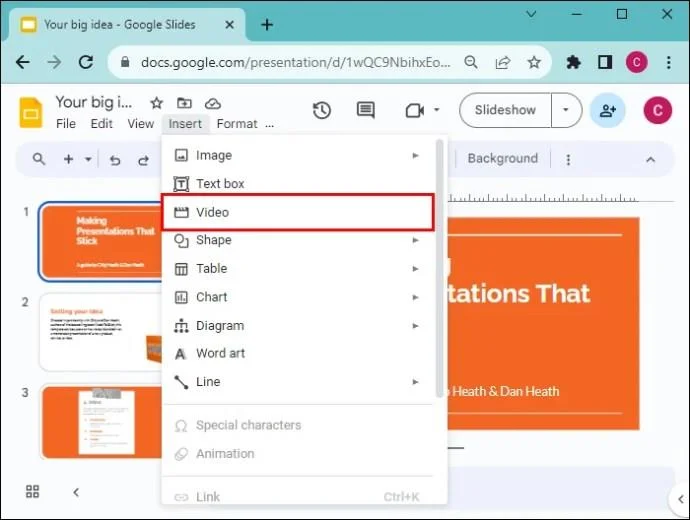
Task: Open a new browser tab
Action: point(267,25)
